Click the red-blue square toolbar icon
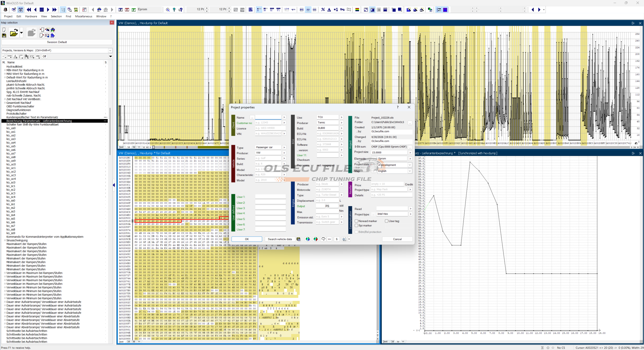The width and height of the screenshot is (644, 350). point(445,10)
